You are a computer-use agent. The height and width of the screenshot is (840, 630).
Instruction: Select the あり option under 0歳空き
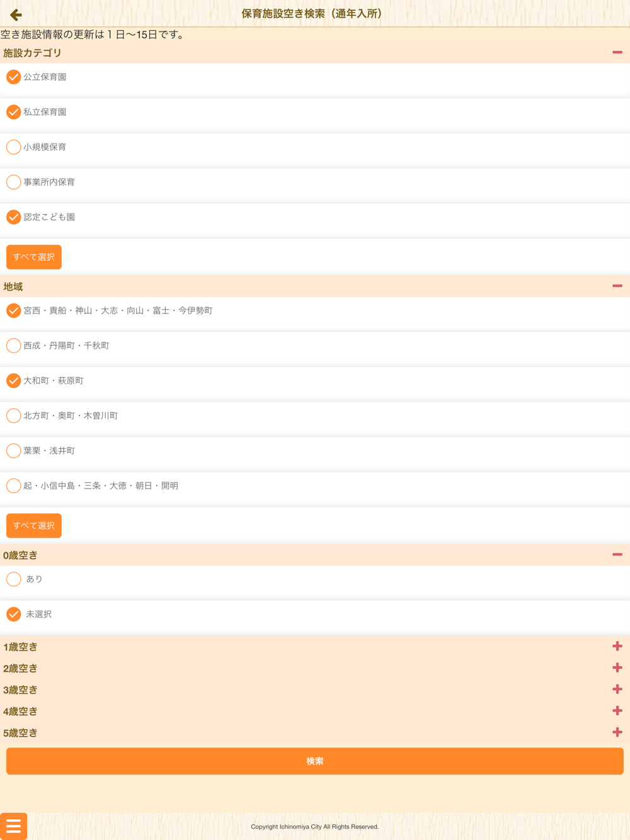tap(13, 579)
